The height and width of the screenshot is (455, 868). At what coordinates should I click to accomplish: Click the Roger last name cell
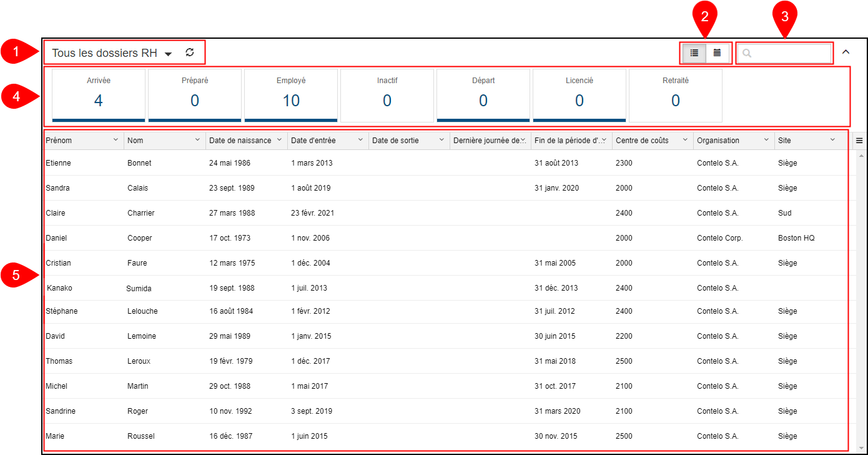tap(137, 411)
